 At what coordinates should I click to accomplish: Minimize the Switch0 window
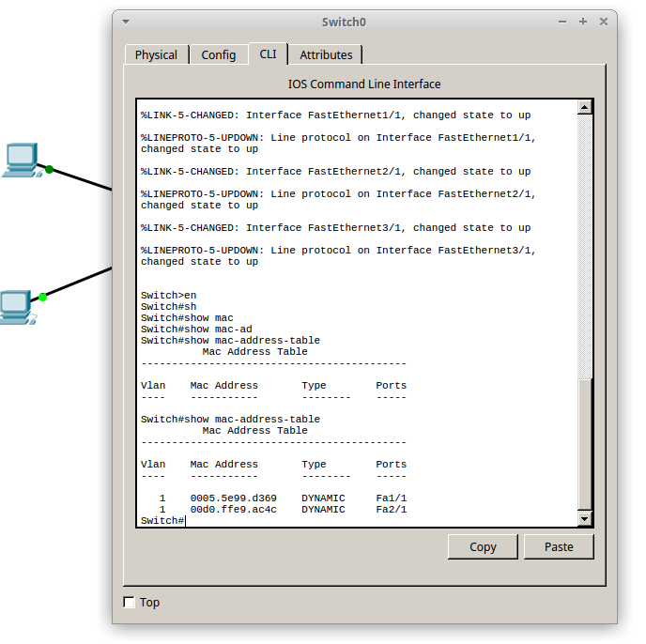tap(562, 22)
